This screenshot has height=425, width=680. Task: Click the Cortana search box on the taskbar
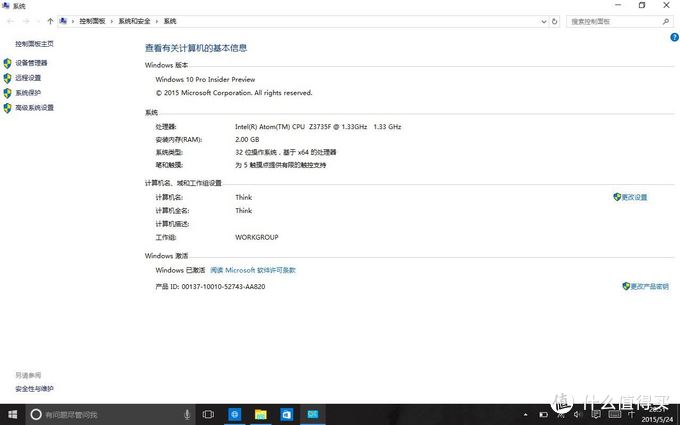click(x=111, y=415)
